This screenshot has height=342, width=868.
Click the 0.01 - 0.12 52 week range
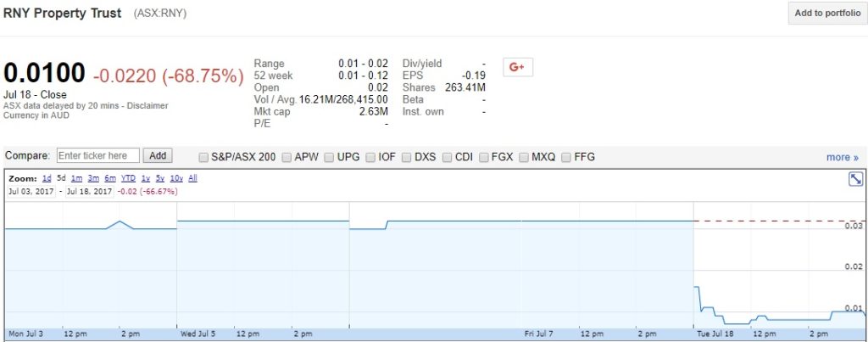click(363, 76)
